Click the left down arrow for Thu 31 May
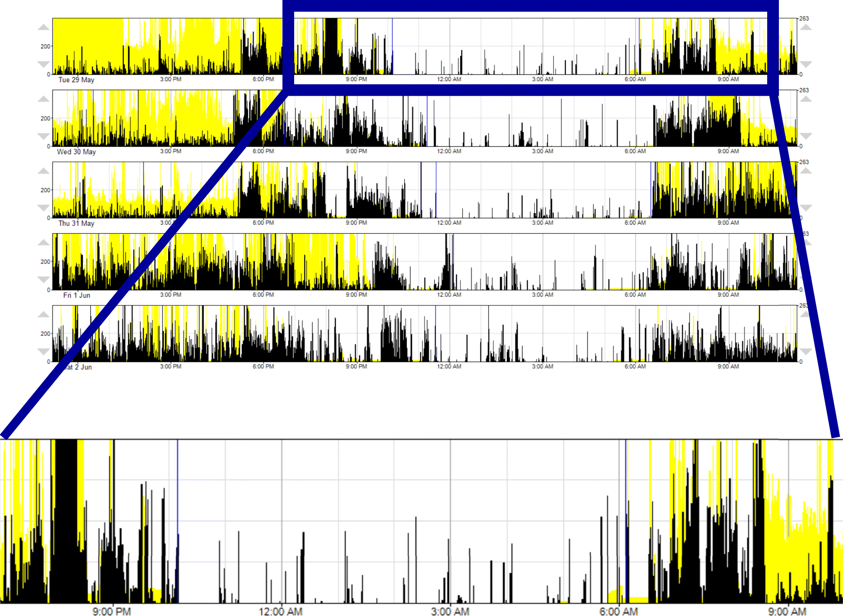Image resolution: width=843 pixels, height=616 pixels. point(43,207)
